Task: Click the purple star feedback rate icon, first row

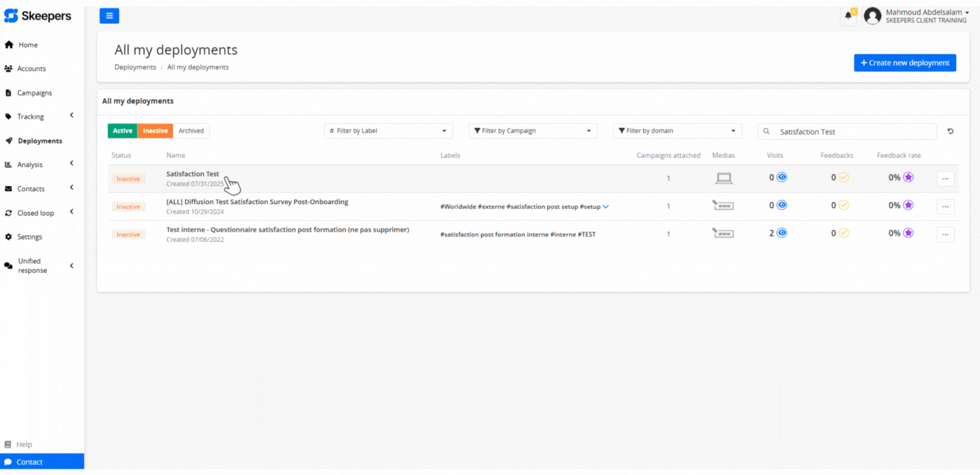Action: coord(908,178)
